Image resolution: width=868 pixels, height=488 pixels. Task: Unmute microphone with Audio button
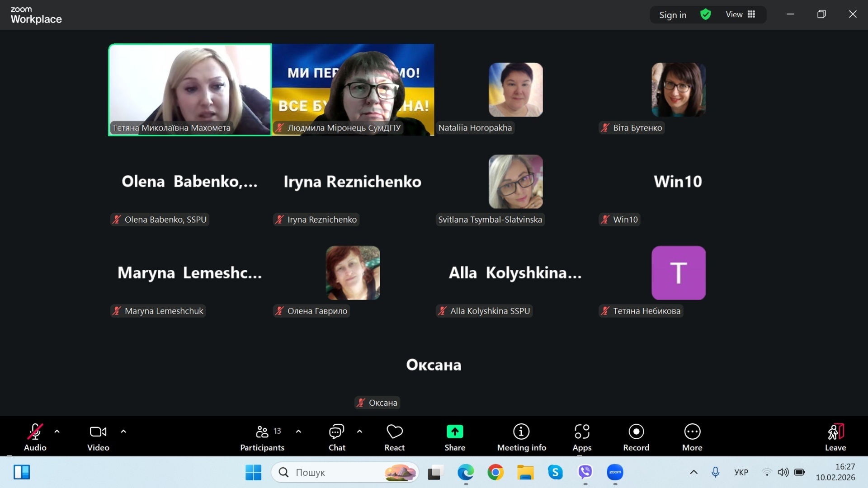coord(35,437)
